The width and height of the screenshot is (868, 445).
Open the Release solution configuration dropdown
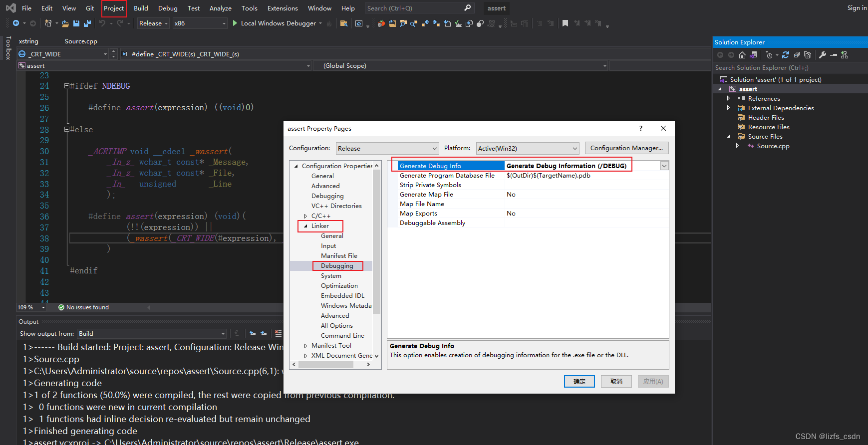pyautogui.click(x=153, y=23)
